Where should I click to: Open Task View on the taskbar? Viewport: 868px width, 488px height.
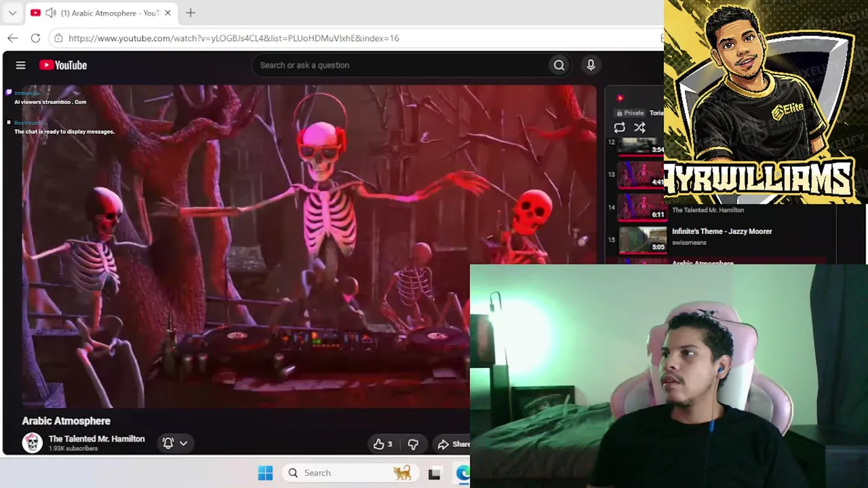[x=434, y=473]
